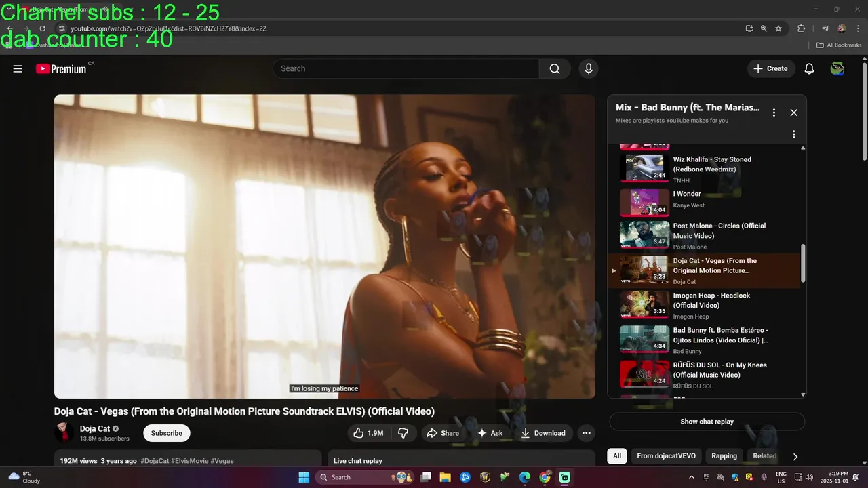Focus the YouTube search field
Viewport: 868px width, 488px height.
406,68
